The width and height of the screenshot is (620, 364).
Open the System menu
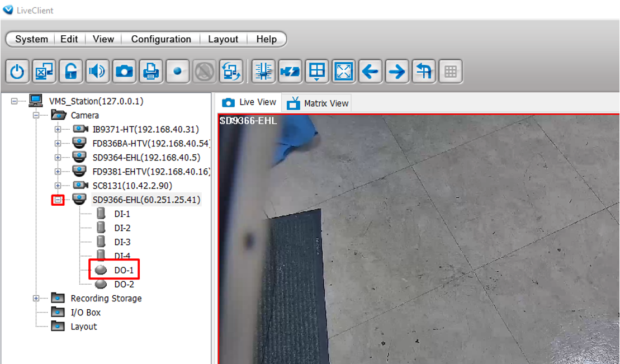coord(31,39)
